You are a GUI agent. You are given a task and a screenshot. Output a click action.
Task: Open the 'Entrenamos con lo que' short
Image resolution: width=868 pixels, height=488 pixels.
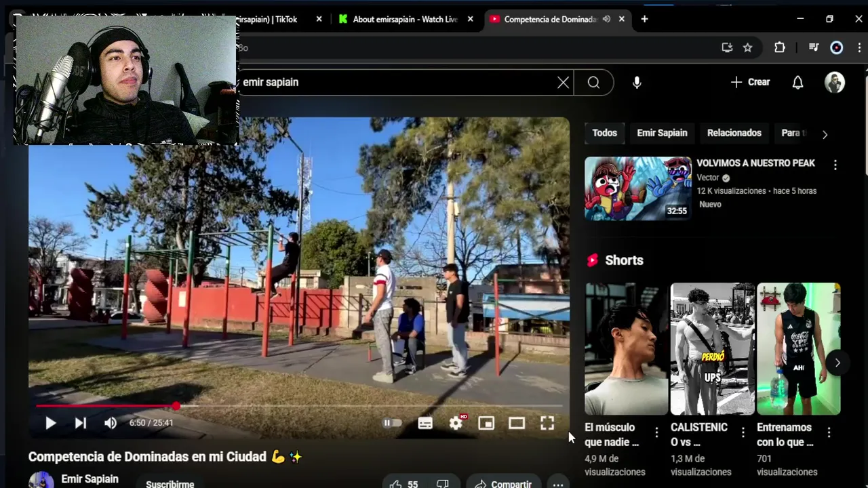click(799, 348)
